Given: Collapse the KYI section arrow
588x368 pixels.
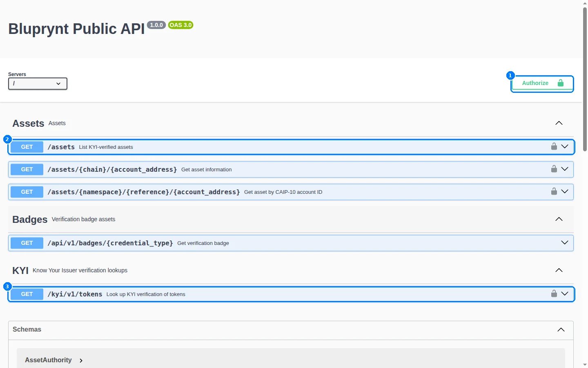Looking at the screenshot, I should [559, 270].
